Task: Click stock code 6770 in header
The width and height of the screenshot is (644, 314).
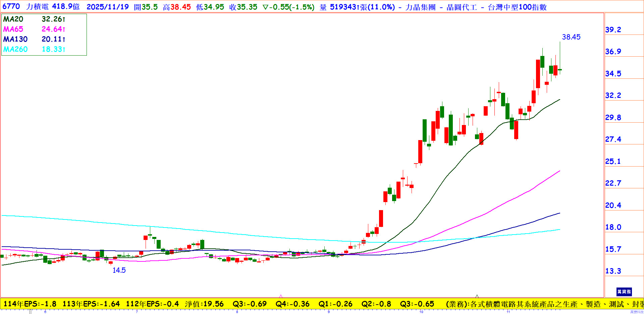Action: (x=11, y=7)
